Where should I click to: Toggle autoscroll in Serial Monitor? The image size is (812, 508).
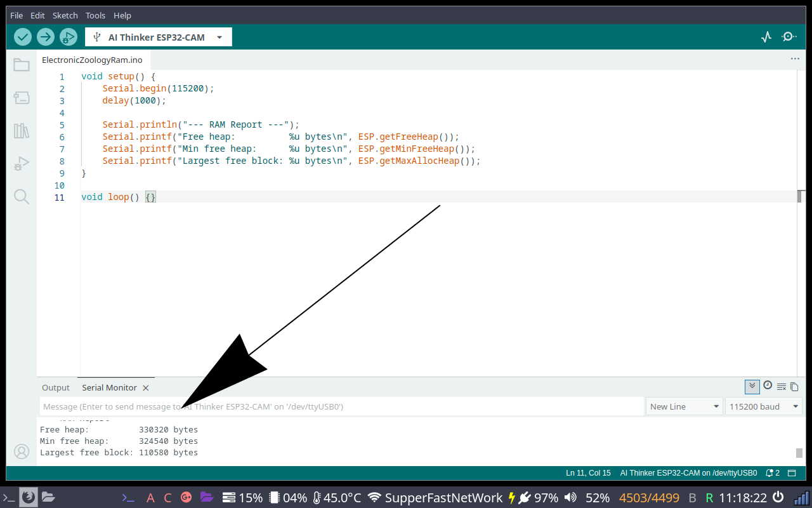coord(752,386)
